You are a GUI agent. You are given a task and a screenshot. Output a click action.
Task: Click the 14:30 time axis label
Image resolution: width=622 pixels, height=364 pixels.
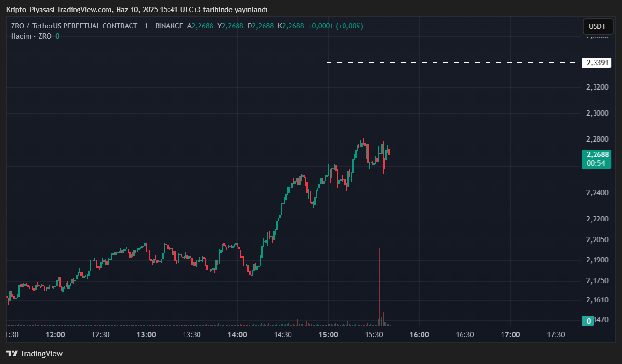pos(283,334)
